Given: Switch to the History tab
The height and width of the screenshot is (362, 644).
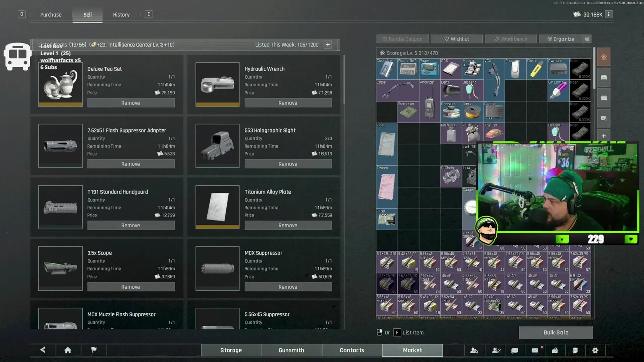Looking at the screenshot, I should pyautogui.click(x=121, y=15).
